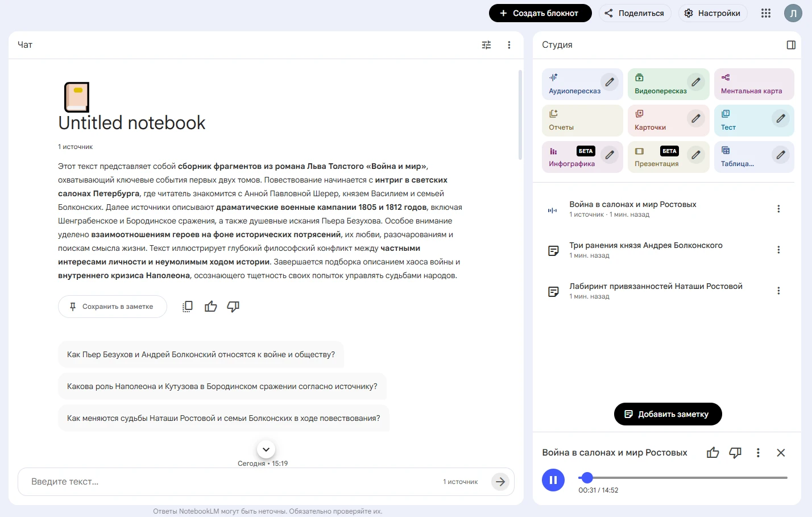Open chat three-dot options menu

(x=509, y=45)
